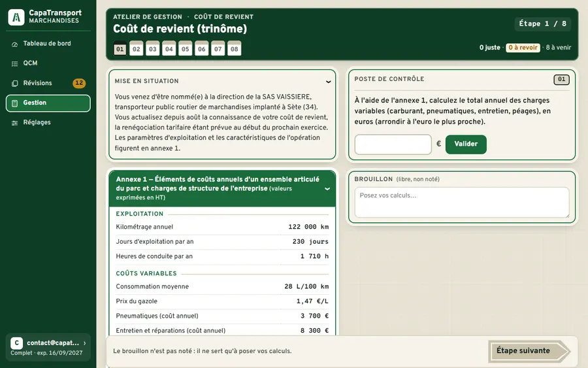The height and width of the screenshot is (368, 588).
Task: Open Tableau de bord in sidebar
Action: 48,44
